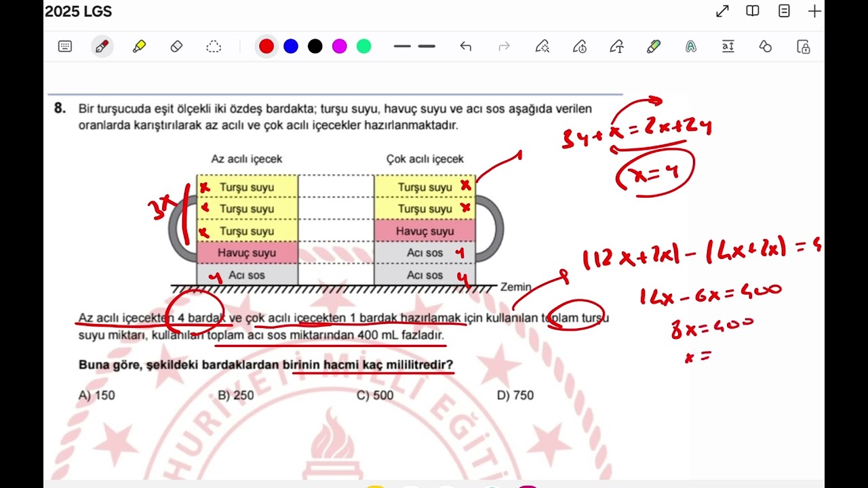The width and height of the screenshot is (868, 488).
Task: Select the thin stroke width line
Action: tap(402, 47)
